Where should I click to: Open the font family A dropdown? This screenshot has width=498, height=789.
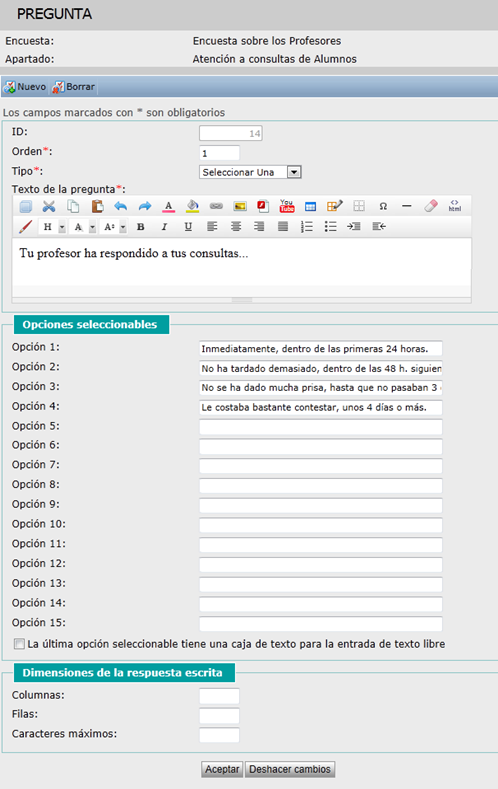pos(84,227)
